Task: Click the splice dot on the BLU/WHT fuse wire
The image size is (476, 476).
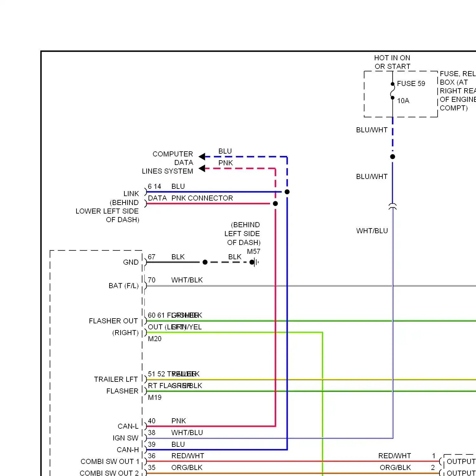Action: [393, 156]
